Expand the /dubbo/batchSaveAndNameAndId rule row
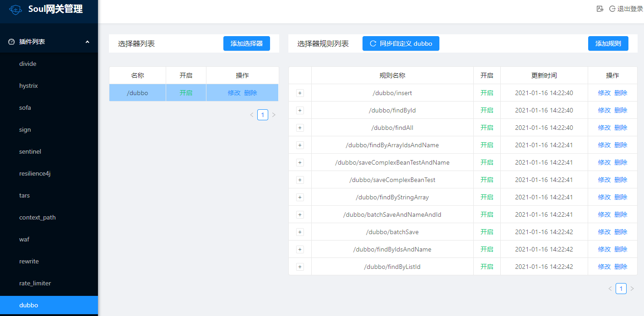The width and height of the screenshot is (644, 316). pyautogui.click(x=300, y=214)
